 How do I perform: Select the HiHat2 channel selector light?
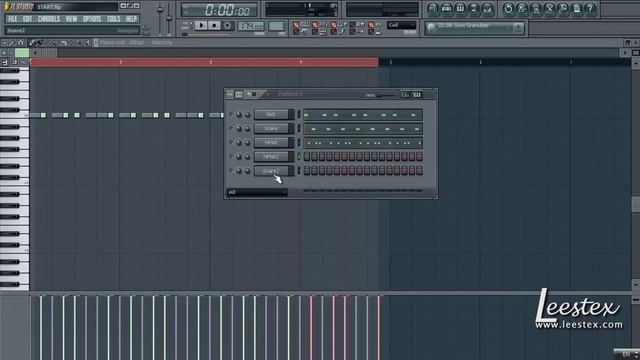pyautogui.click(x=299, y=157)
